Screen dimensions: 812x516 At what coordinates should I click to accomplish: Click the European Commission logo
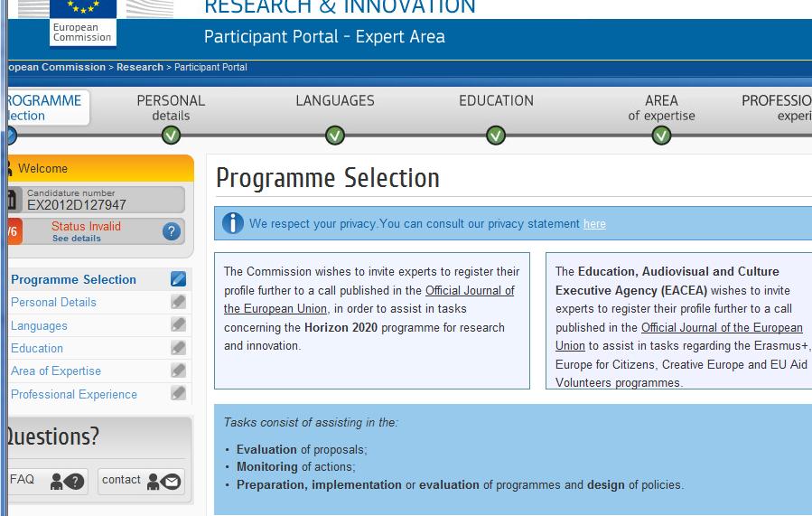(83, 23)
